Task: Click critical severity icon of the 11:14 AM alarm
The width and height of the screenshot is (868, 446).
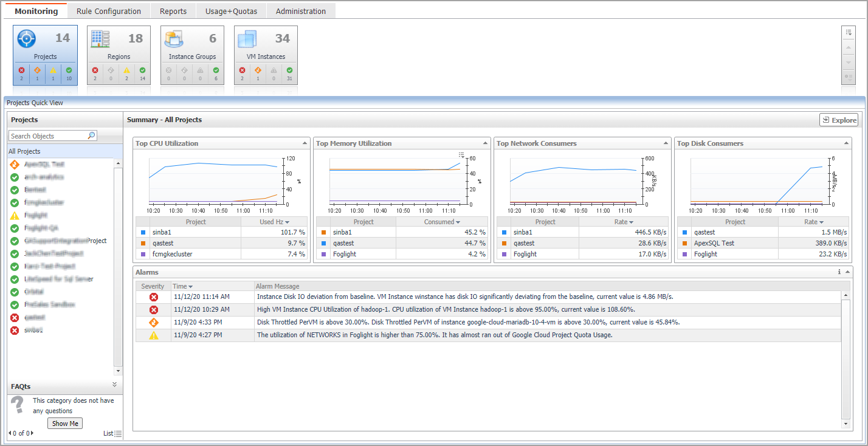Action: pyautogui.click(x=154, y=297)
